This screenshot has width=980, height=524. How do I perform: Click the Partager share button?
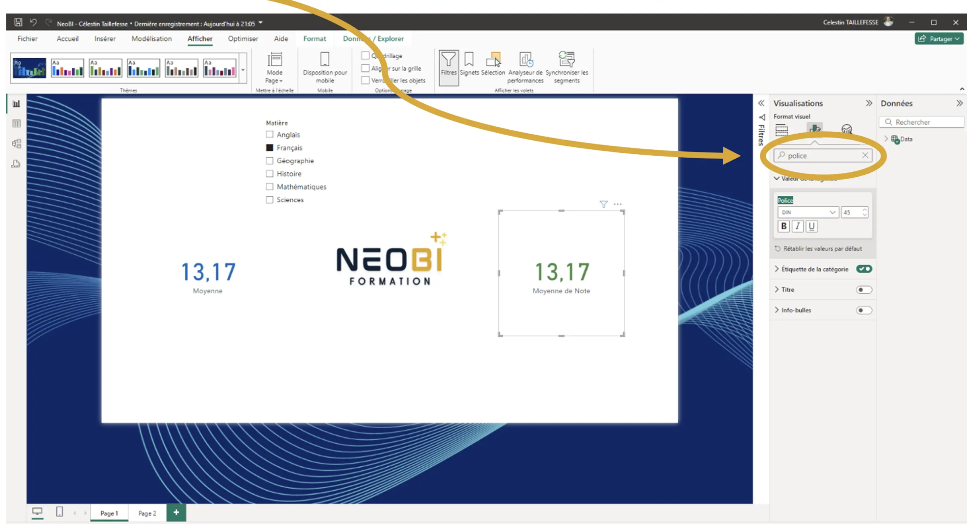click(x=939, y=39)
